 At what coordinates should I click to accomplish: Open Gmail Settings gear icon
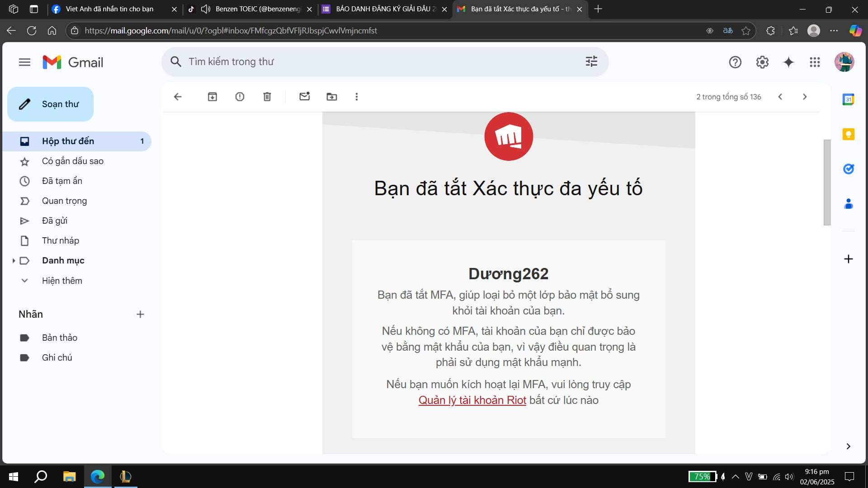pyautogui.click(x=762, y=62)
